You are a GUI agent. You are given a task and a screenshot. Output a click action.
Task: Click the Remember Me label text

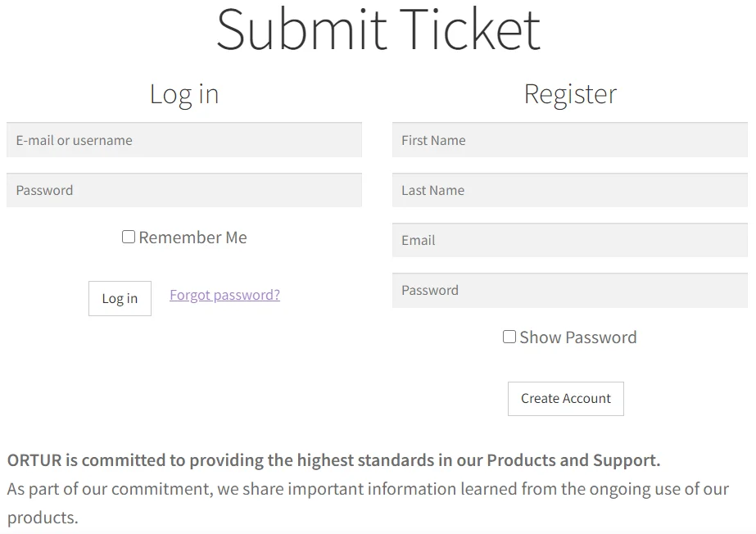point(192,238)
